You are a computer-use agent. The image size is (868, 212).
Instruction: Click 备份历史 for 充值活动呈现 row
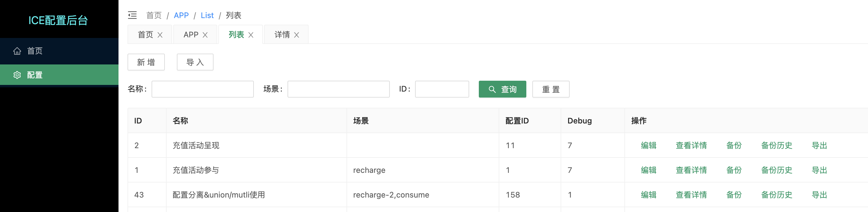point(777,145)
